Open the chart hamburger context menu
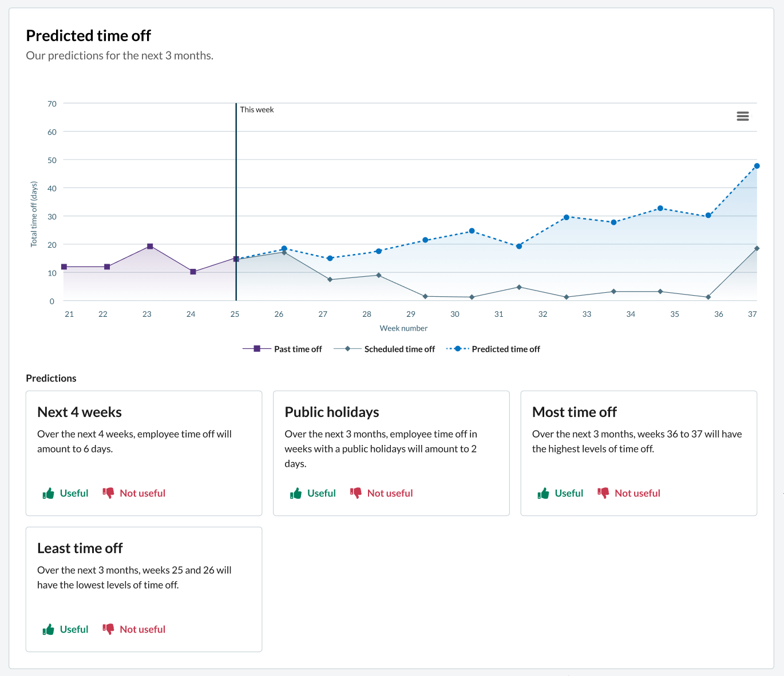 (x=742, y=116)
